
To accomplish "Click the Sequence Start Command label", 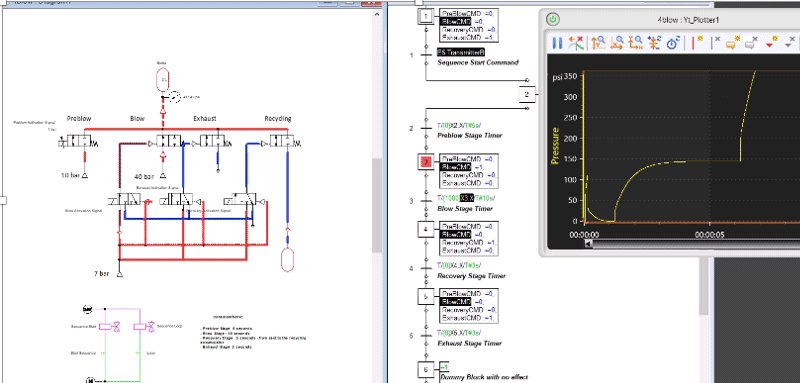I will [x=478, y=62].
